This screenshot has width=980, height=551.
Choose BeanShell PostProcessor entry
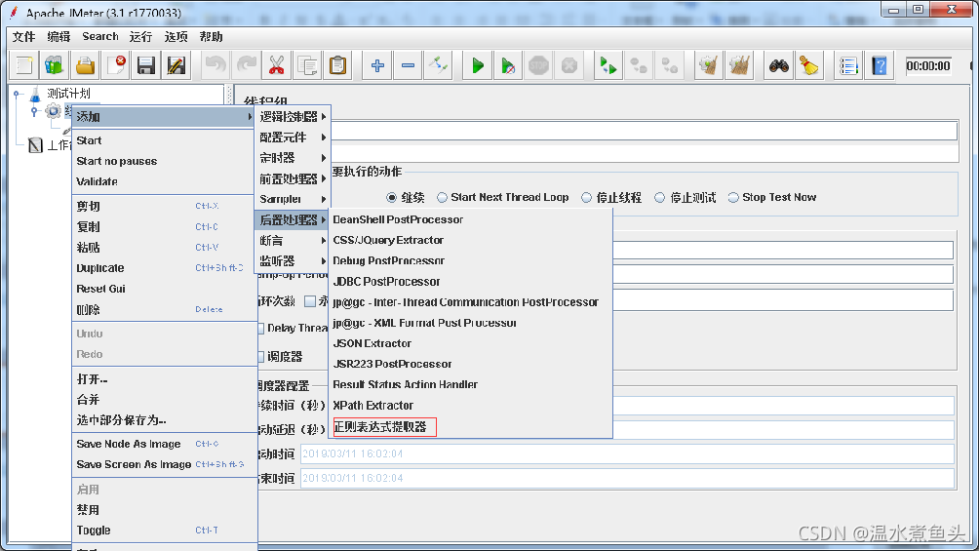point(471,219)
